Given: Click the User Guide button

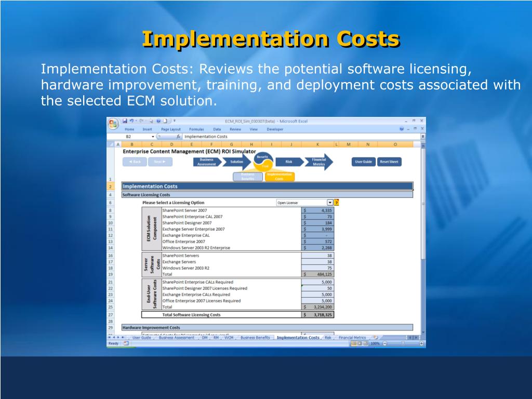Looking at the screenshot, I should pyautogui.click(x=363, y=162).
